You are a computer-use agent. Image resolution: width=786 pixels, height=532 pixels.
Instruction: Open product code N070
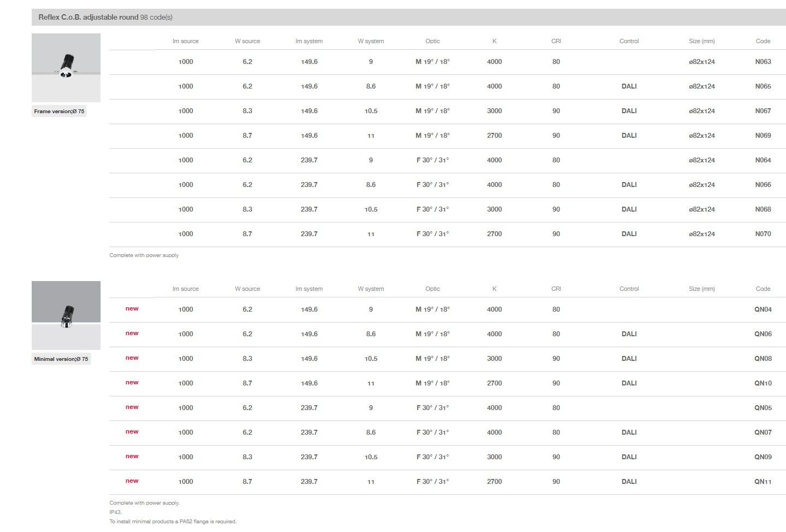click(x=762, y=234)
